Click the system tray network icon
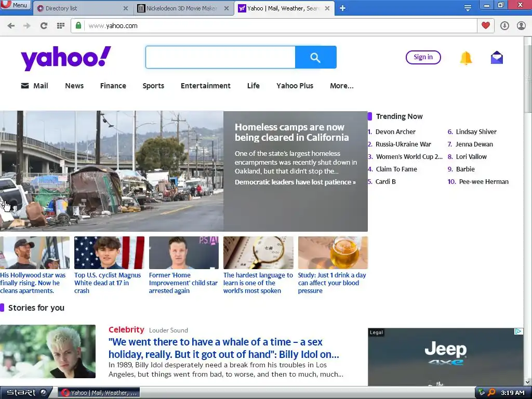This screenshot has width=532, height=399. pos(481,393)
